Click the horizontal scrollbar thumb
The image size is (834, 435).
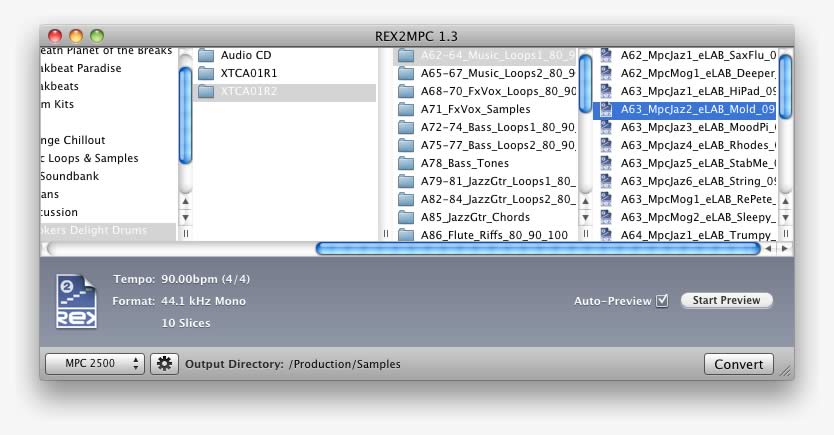point(538,248)
